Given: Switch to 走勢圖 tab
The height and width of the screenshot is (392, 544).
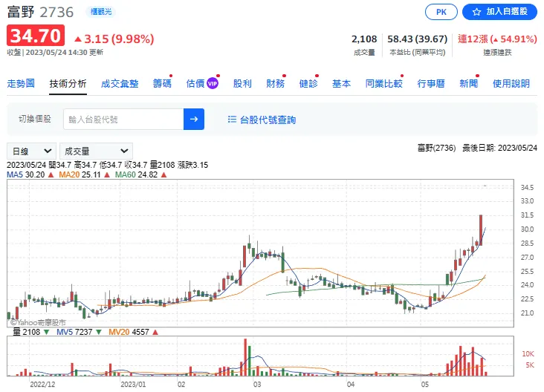Looking at the screenshot, I should pyautogui.click(x=21, y=84).
